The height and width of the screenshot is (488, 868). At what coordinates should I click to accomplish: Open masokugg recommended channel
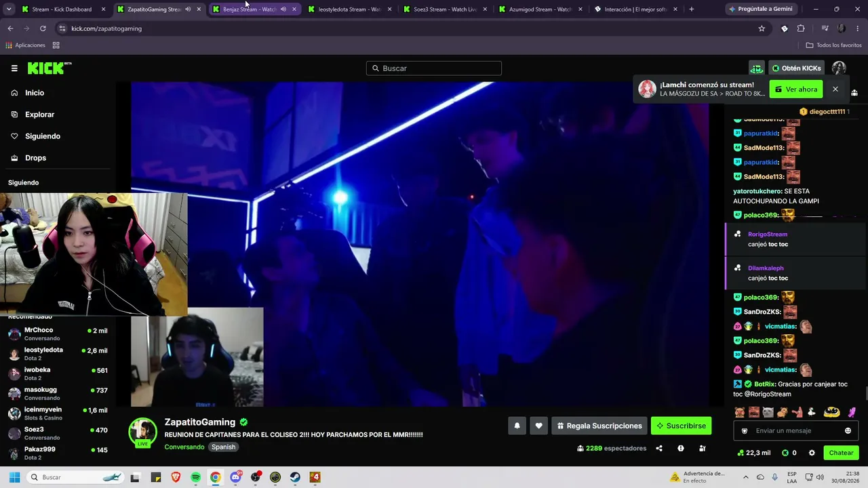tap(58, 393)
